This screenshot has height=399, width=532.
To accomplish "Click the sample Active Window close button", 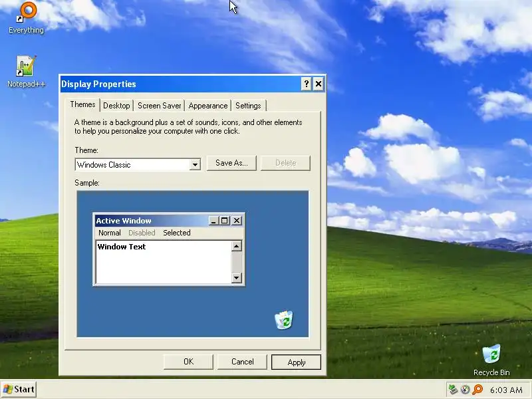I will point(237,221).
